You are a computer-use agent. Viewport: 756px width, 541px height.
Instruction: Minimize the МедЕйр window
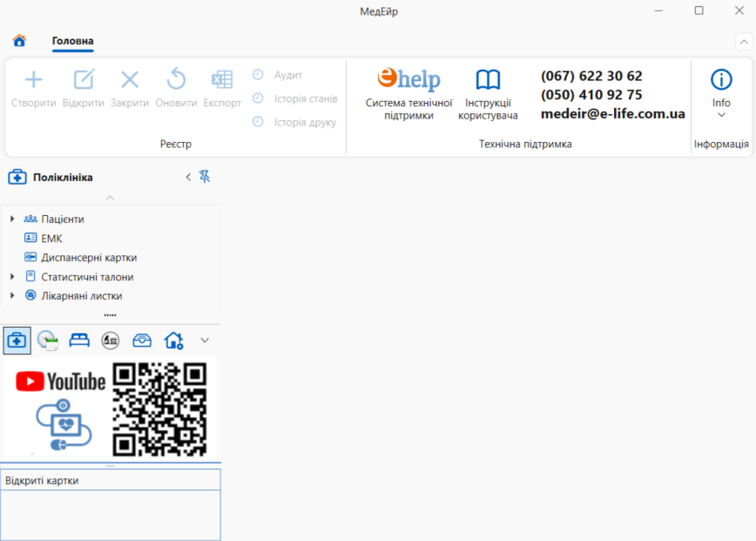point(658,10)
